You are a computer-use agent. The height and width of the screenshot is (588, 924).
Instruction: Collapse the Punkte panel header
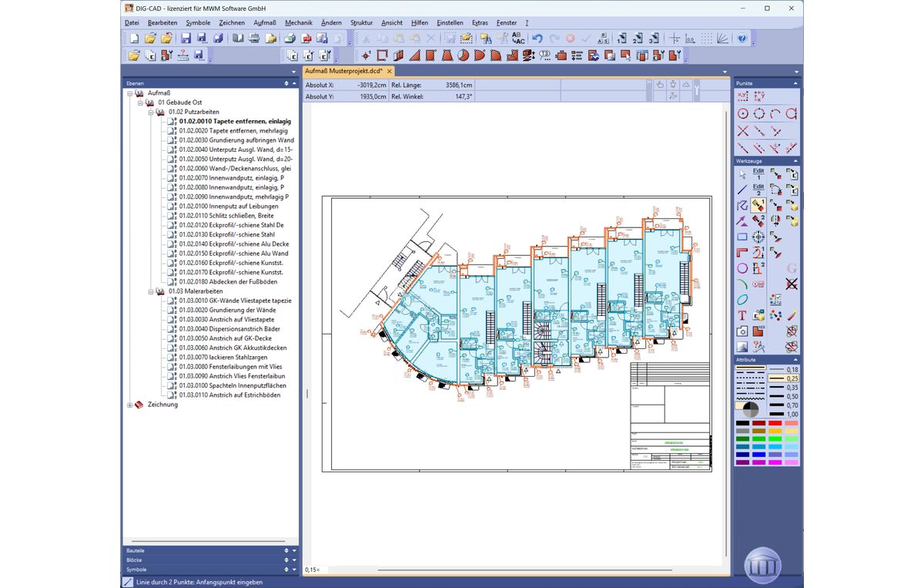tap(795, 83)
